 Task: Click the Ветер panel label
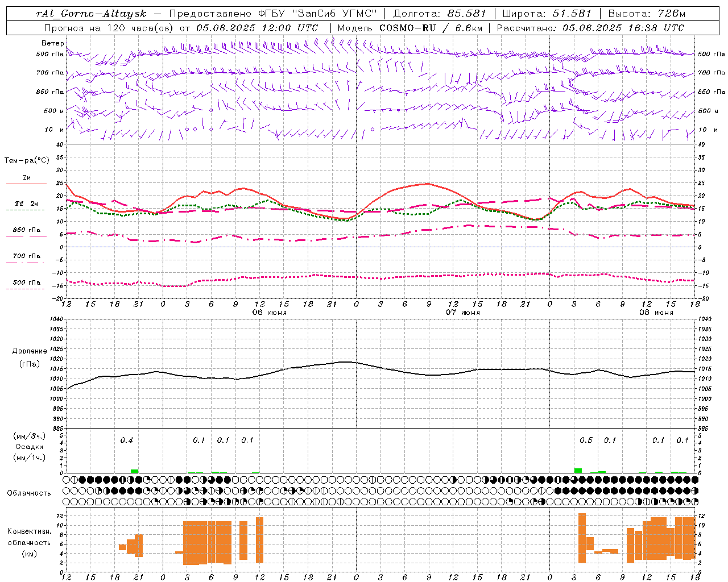point(52,43)
